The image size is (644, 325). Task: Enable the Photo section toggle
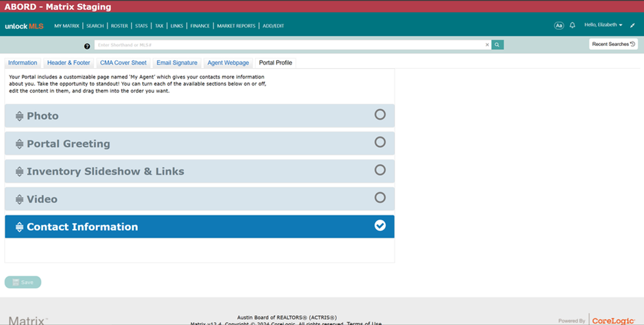pyautogui.click(x=380, y=114)
